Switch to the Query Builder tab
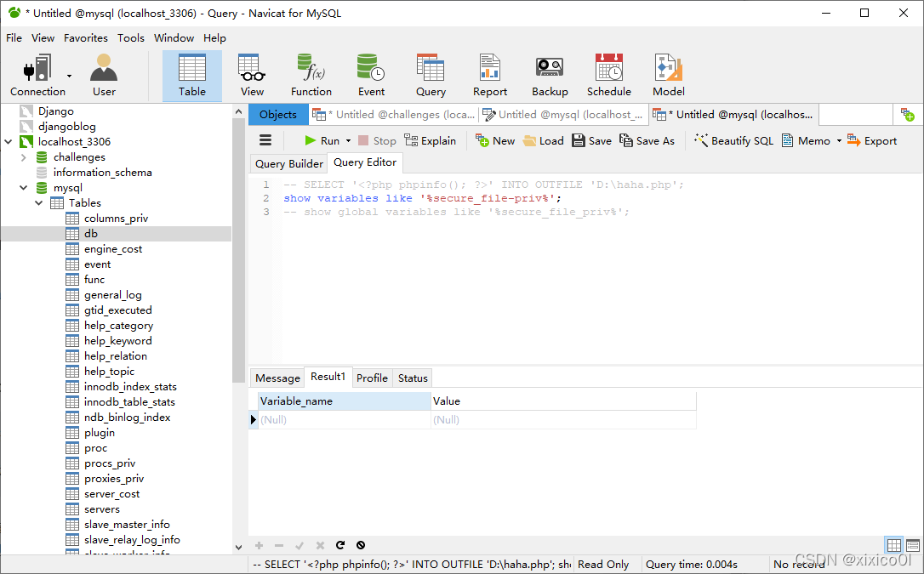 (x=288, y=163)
